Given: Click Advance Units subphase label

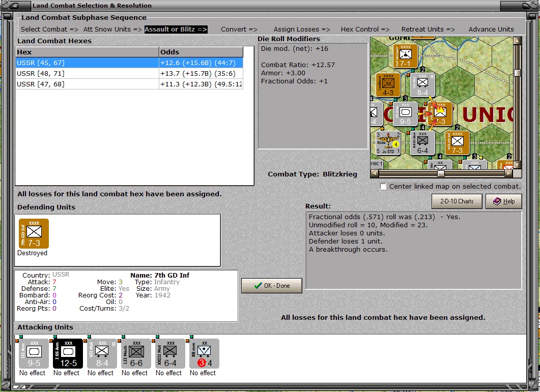Looking at the screenshot, I should [491, 29].
